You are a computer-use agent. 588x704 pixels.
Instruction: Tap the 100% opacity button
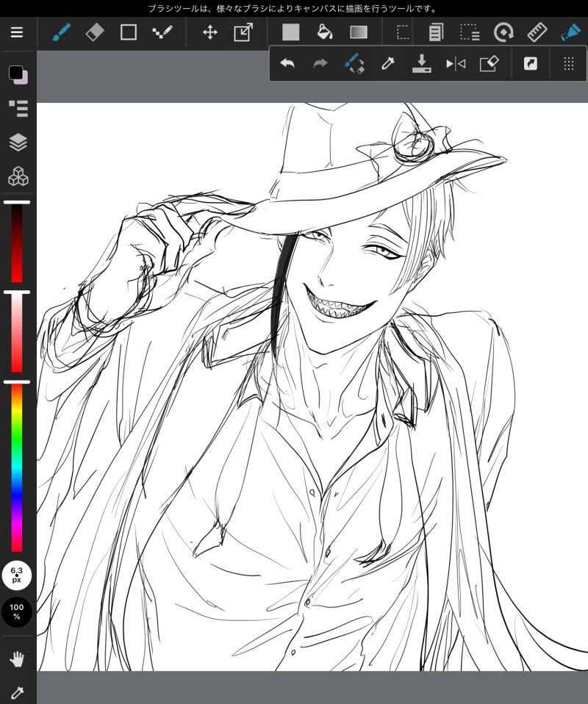point(17,611)
